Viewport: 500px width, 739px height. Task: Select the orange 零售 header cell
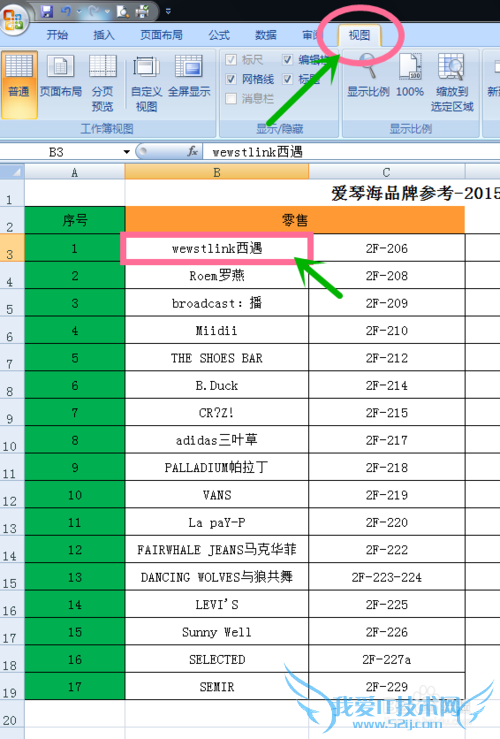click(295, 220)
